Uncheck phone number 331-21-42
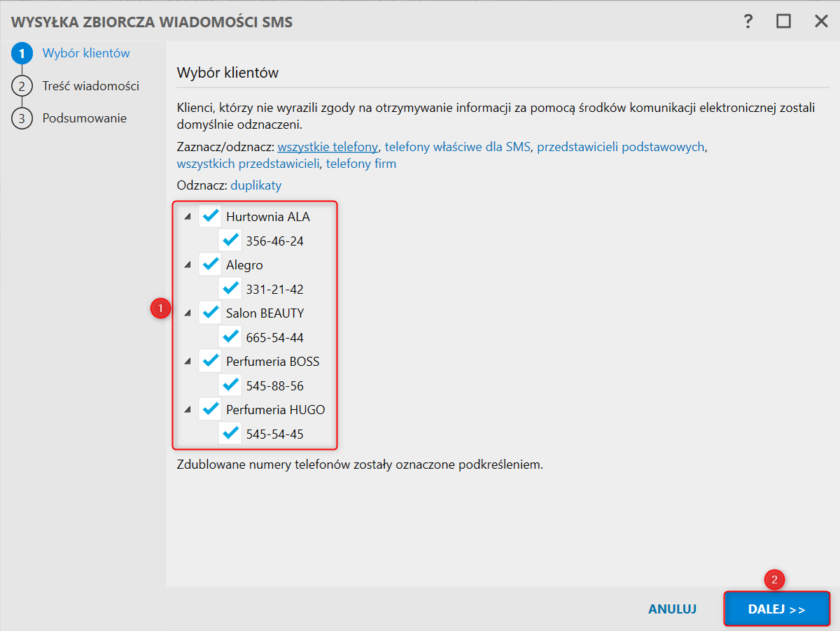The image size is (840, 631). pos(230,288)
